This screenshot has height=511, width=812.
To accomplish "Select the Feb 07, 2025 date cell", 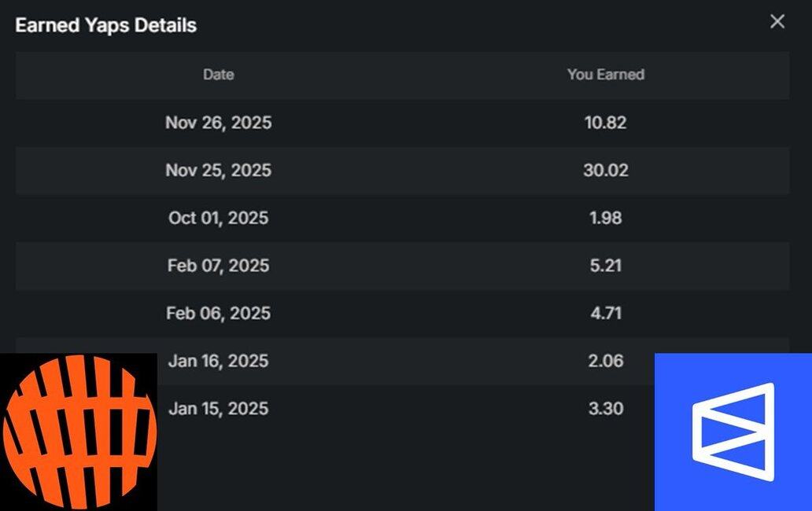I will (x=218, y=266).
